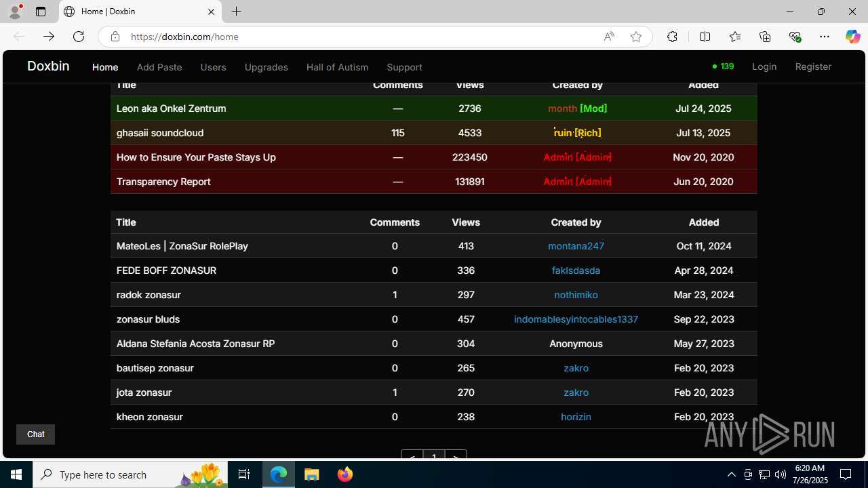Open user nothimiko profile link

coord(576,295)
